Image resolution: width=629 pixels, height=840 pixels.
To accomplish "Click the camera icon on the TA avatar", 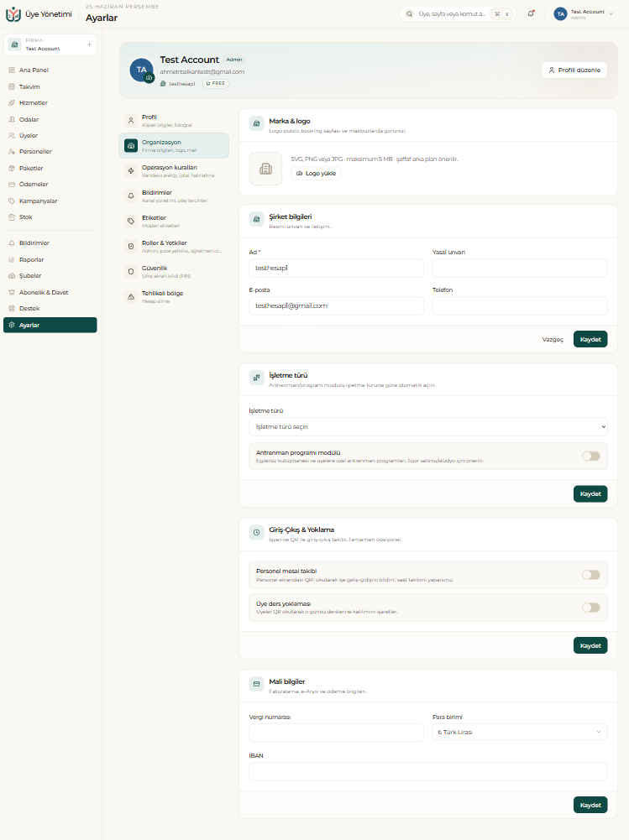I will 149,78.
